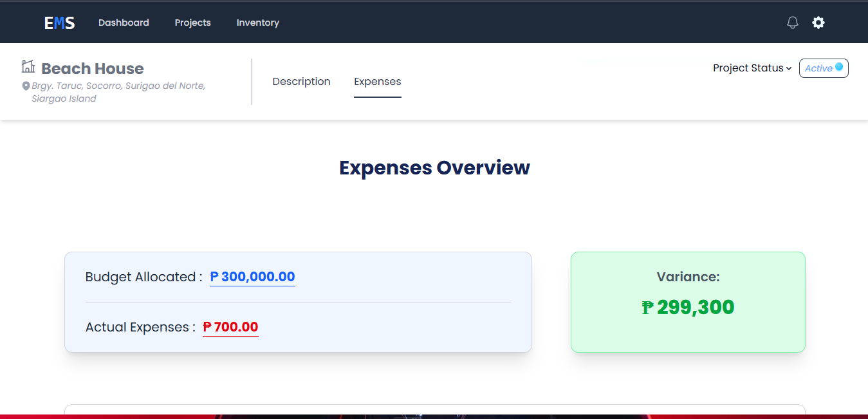This screenshot has height=419, width=868.
Task: Switch to the Description tab
Action: point(301,82)
